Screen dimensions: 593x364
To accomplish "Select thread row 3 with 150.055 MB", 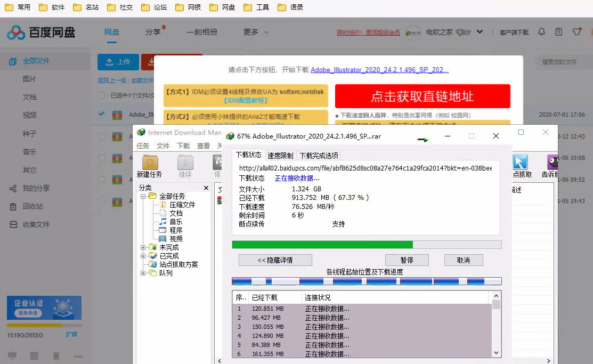I will [362, 327].
